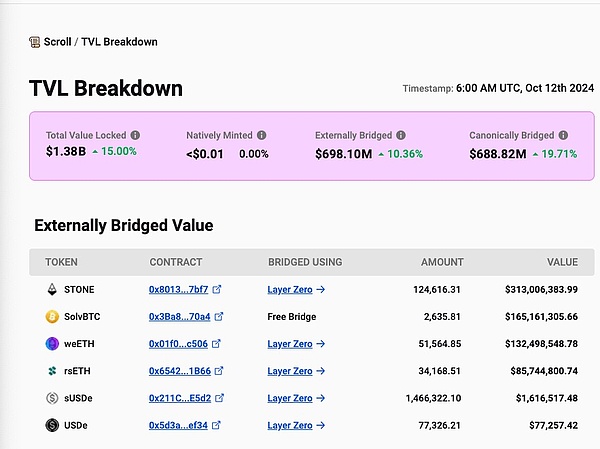The height and width of the screenshot is (449, 600).
Task: Click arrow icon after USDe Layer Zero
Action: (321, 425)
